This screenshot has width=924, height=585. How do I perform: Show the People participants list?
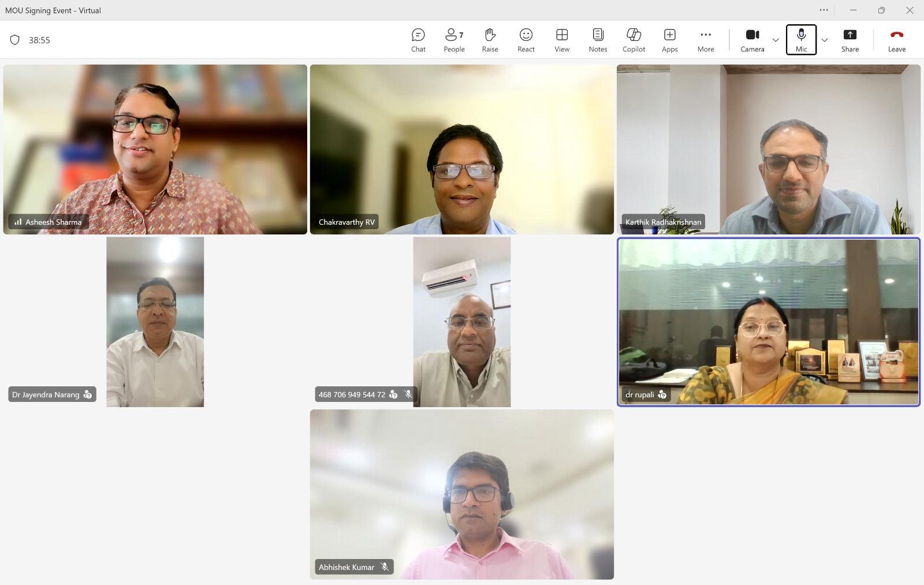454,40
